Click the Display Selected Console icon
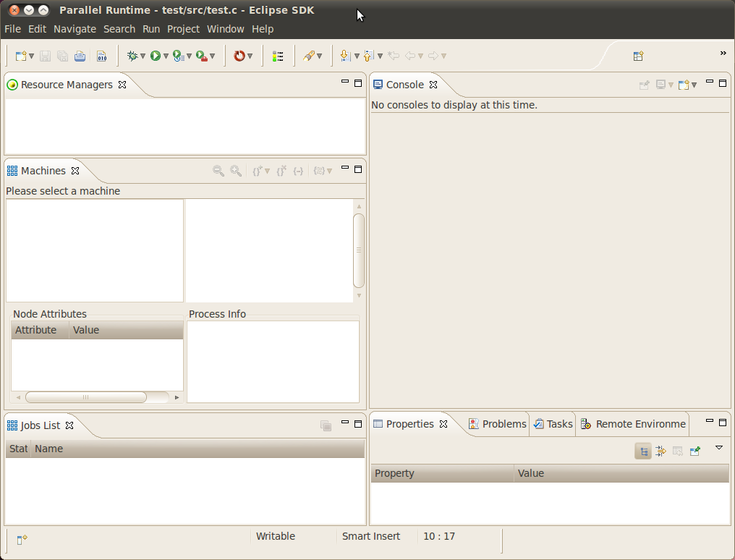The height and width of the screenshot is (560, 735). 661,85
